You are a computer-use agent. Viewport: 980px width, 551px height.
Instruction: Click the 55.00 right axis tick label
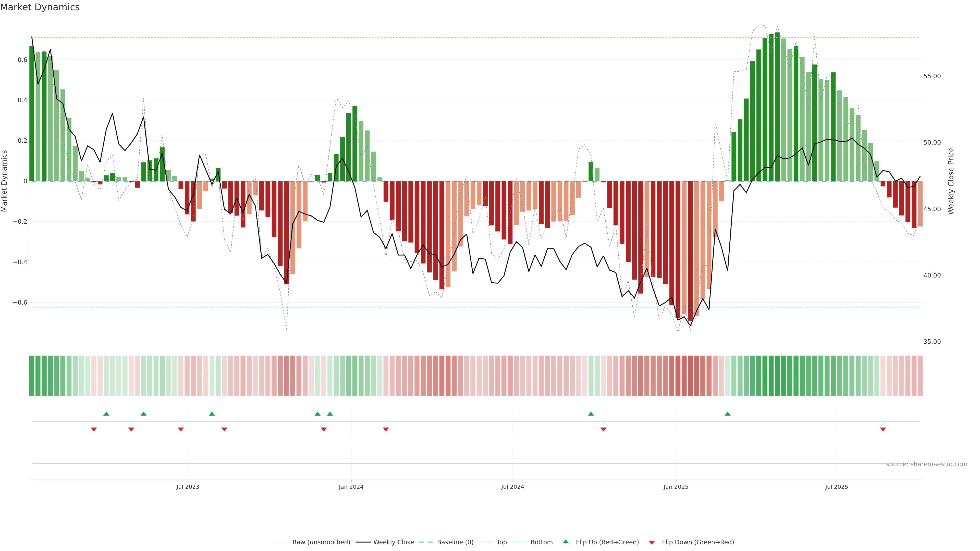point(932,76)
